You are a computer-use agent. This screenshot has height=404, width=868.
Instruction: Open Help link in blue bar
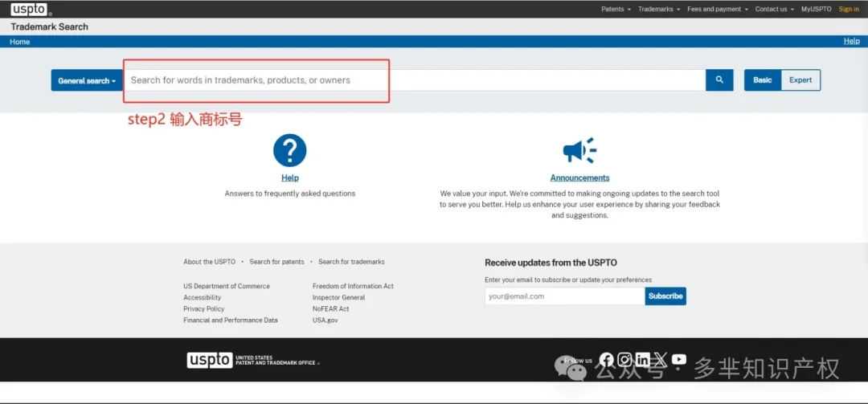pos(851,42)
